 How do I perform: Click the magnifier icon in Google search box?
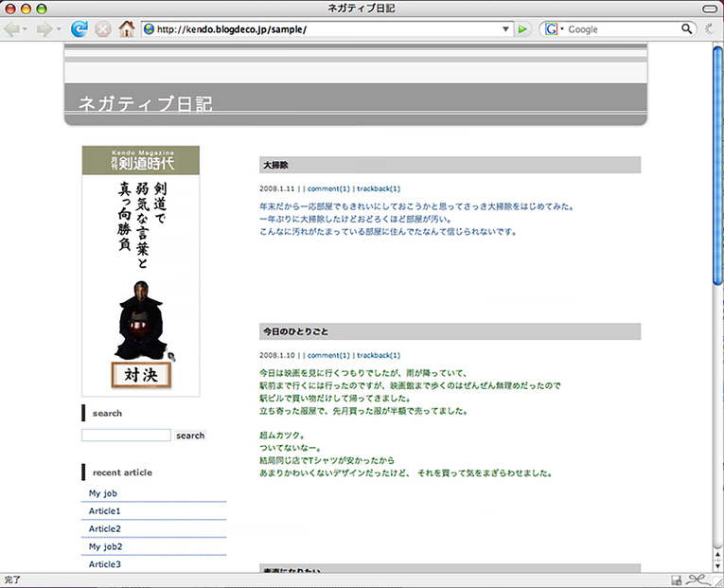tap(688, 29)
